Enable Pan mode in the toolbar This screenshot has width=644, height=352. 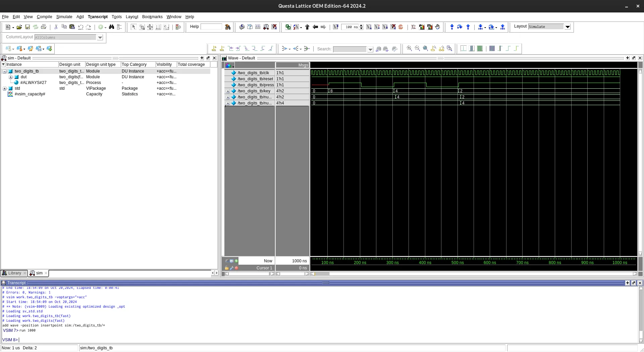coord(150,27)
